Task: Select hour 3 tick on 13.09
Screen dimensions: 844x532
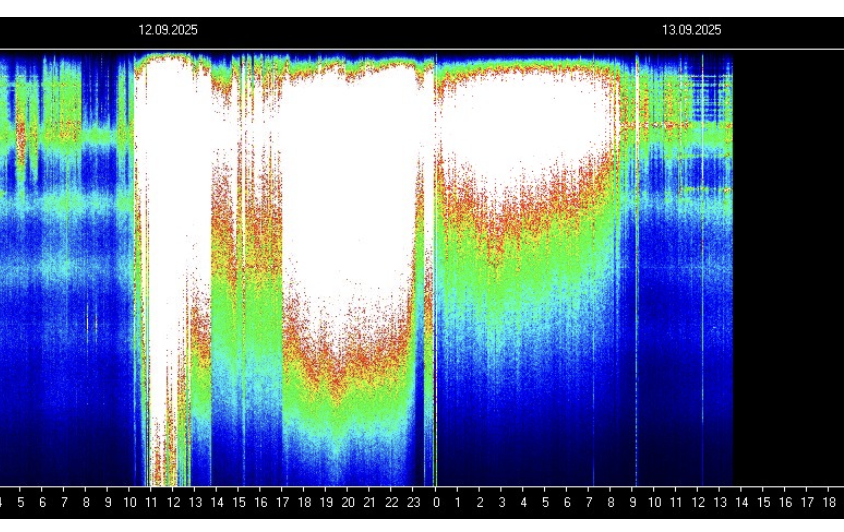Action: (502, 502)
